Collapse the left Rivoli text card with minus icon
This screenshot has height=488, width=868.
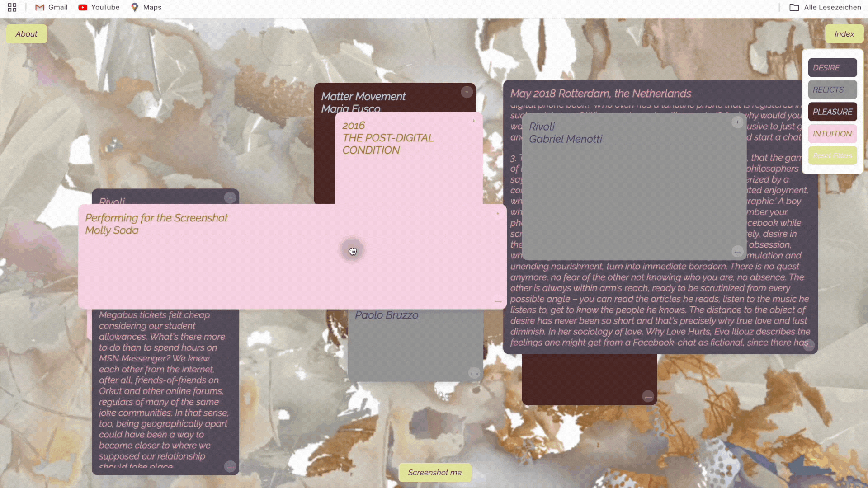230,197
